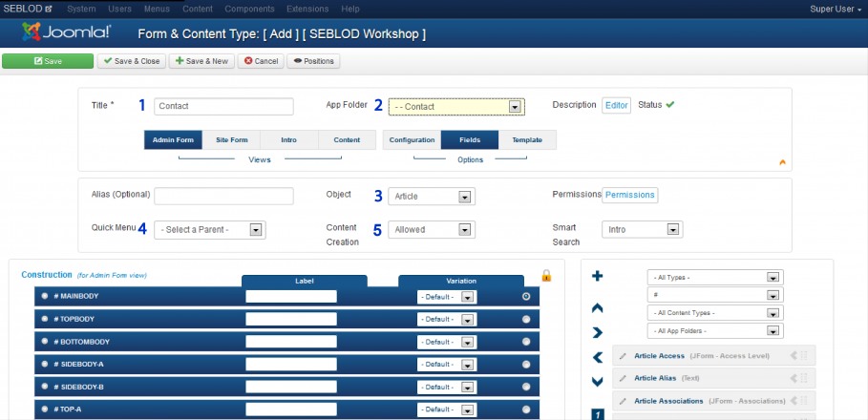Open SIDEBODY-A variation Default dropdown
The height and width of the screenshot is (420, 868).
pyautogui.click(x=447, y=365)
